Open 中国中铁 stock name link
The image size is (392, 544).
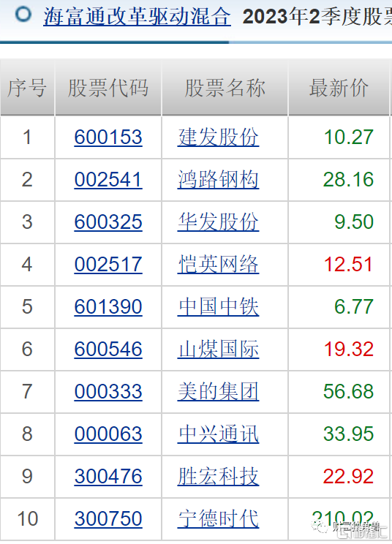click(x=218, y=306)
